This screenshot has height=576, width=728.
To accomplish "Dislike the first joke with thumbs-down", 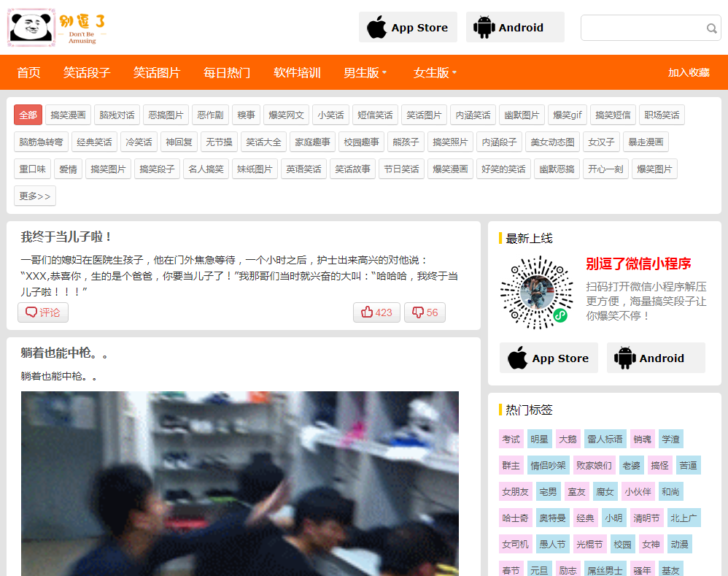I will (425, 312).
